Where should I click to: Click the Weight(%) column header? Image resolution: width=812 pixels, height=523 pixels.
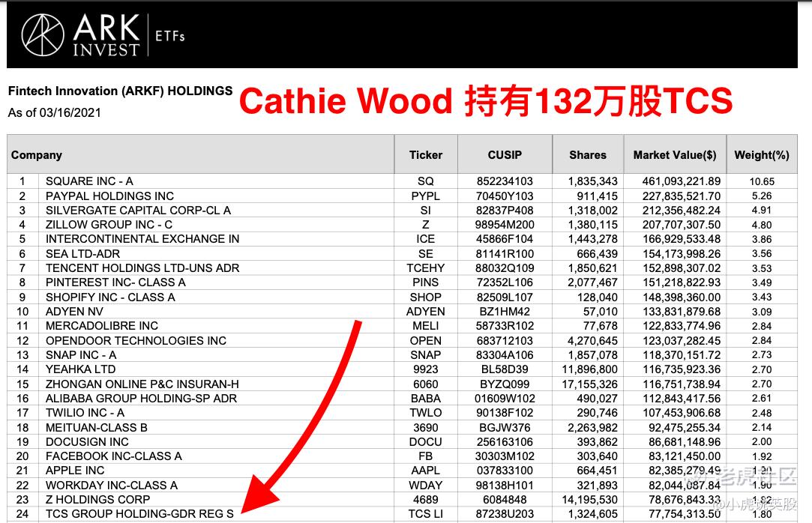(x=762, y=154)
